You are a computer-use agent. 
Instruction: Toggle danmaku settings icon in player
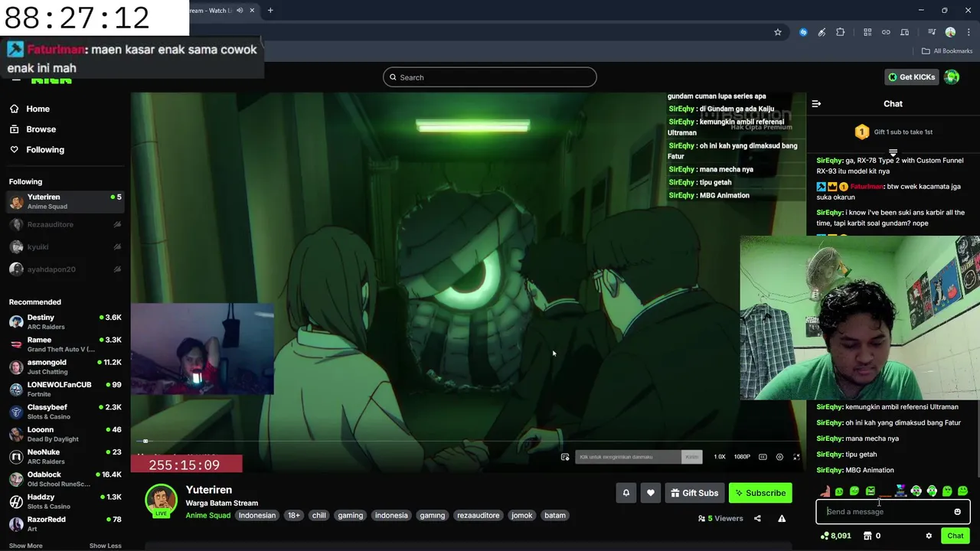tap(565, 457)
